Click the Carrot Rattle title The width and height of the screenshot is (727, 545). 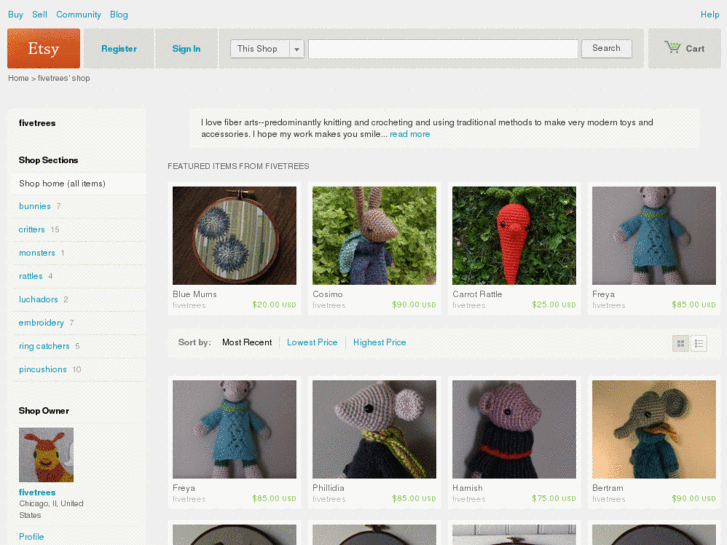pyautogui.click(x=478, y=294)
